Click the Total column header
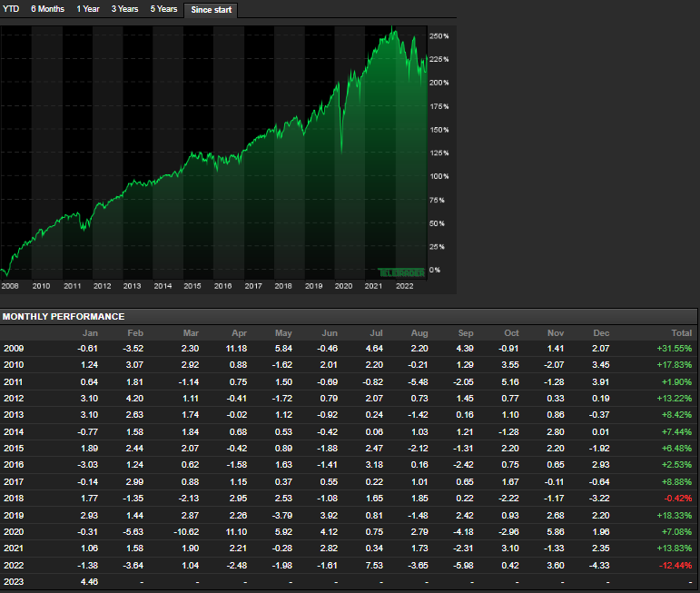 click(x=679, y=333)
